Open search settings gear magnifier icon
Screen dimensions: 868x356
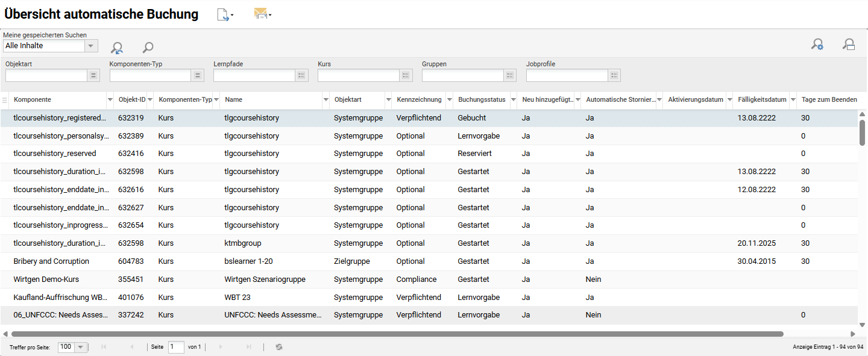coord(817,44)
